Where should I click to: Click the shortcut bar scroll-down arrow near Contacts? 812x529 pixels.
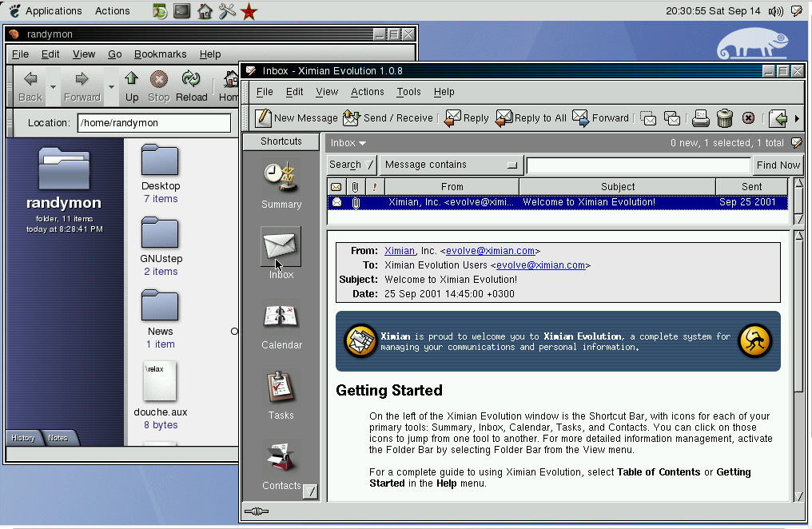310,491
